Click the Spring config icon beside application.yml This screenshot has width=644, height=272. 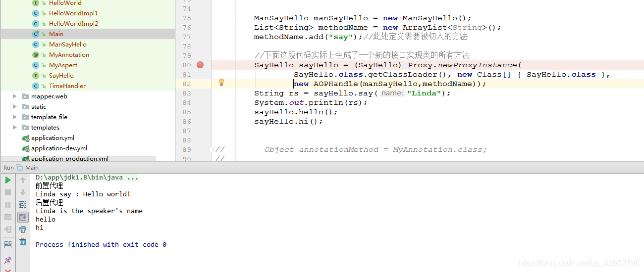(26, 138)
